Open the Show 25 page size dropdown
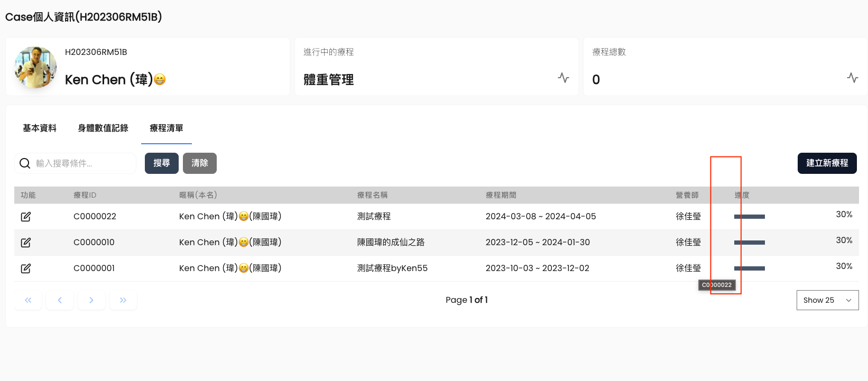This screenshot has width=868, height=381. (x=827, y=300)
